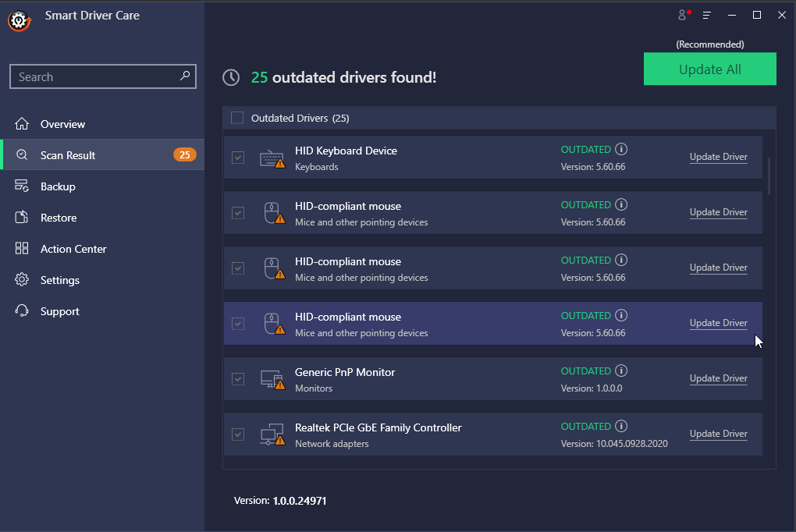
Task: Click the Scan Result magnifier icon
Action: [22, 154]
